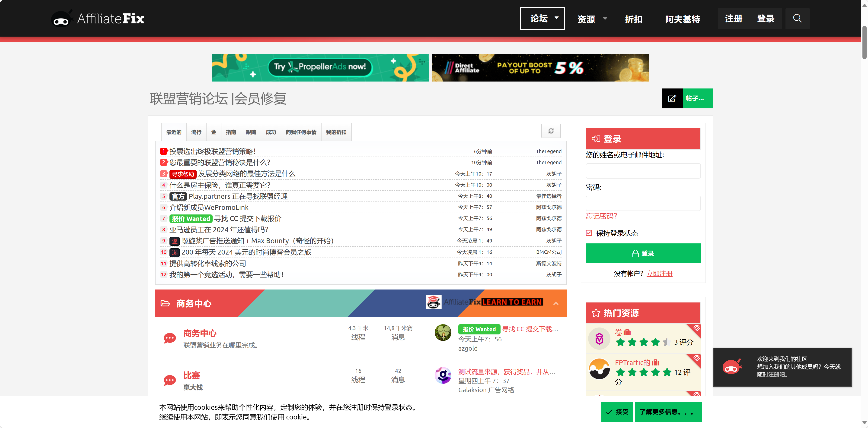Click the 立即注册 link
The width and height of the screenshot is (868, 428).
[659, 274]
